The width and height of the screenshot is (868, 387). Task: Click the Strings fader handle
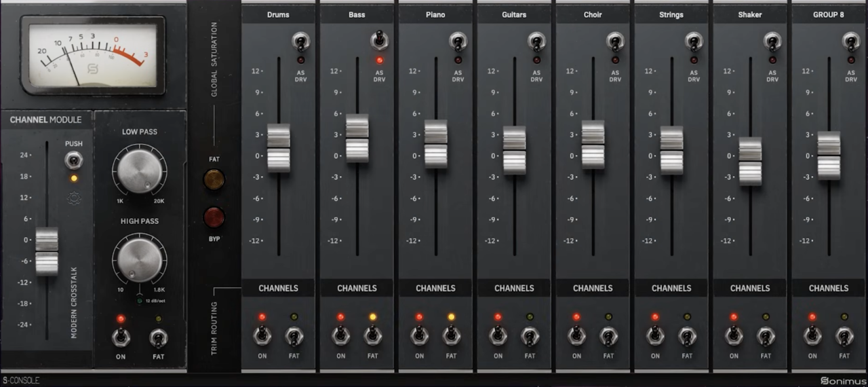(671, 151)
